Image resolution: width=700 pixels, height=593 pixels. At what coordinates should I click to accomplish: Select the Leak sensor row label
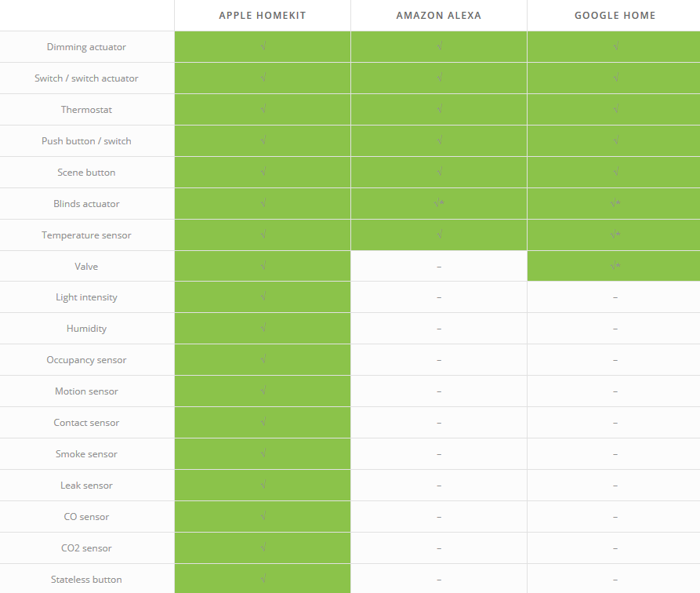(86, 486)
